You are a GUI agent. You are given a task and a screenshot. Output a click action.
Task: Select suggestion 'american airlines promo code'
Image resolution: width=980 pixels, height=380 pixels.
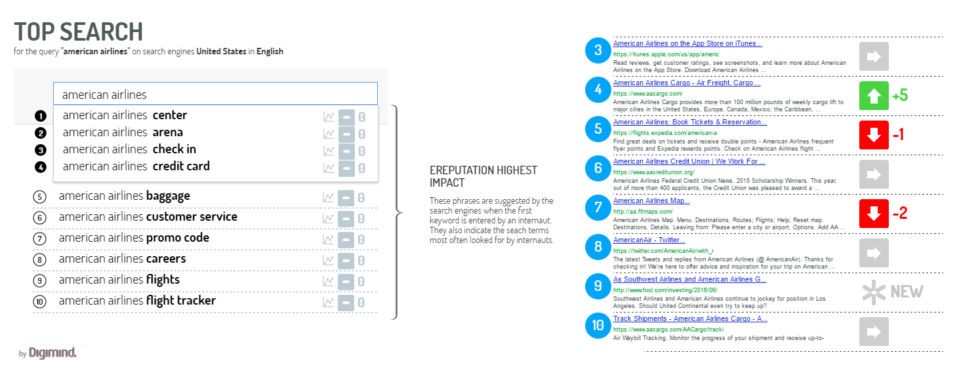tap(134, 238)
